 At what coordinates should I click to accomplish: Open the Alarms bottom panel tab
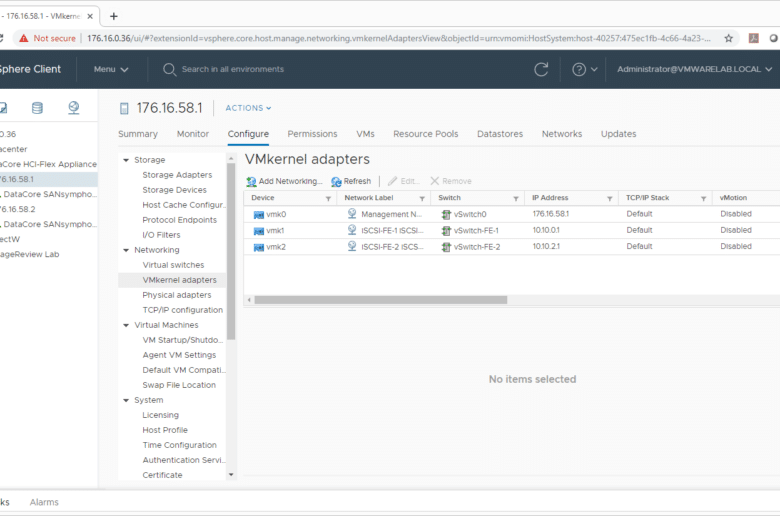[44, 502]
